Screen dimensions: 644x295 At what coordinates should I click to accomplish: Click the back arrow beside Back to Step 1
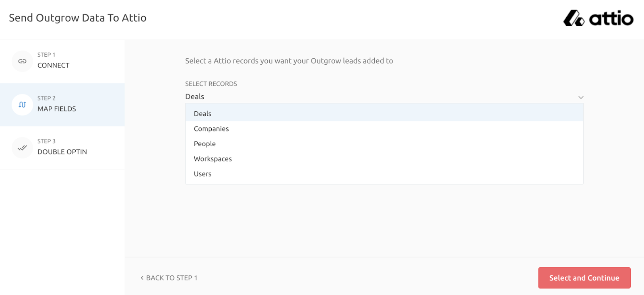click(142, 278)
